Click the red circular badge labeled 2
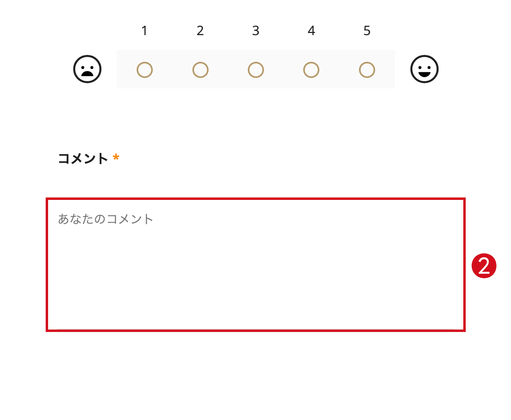The height and width of the screenshot is (420, 511). pos(485,266)
